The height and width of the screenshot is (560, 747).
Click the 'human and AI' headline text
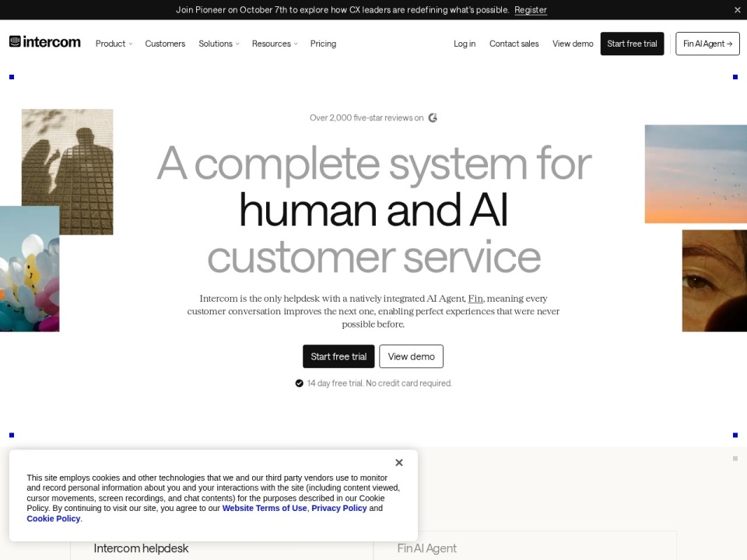click(373, 209)
